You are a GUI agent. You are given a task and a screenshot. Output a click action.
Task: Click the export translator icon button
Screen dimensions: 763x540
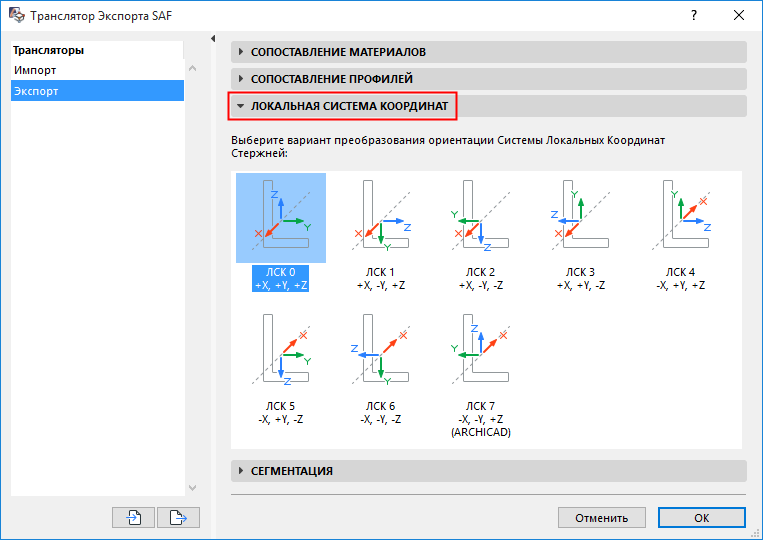pyautogui.click(x=178, y=518)
